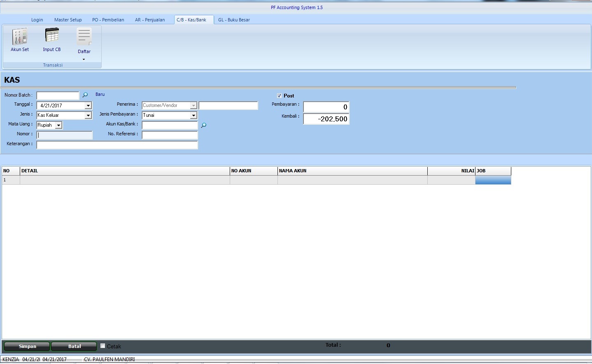Select the Master Setup tab
The height and width of the screenshot is (364, 592).
68,20
